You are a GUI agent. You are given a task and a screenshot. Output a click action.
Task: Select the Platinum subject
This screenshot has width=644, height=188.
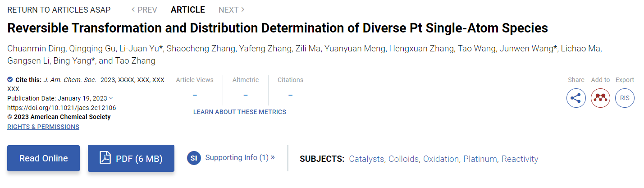coord(480,159)
